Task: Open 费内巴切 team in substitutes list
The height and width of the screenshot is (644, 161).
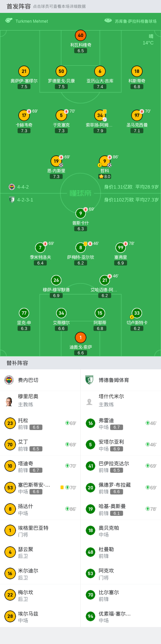Action: [x=40, y=380]
